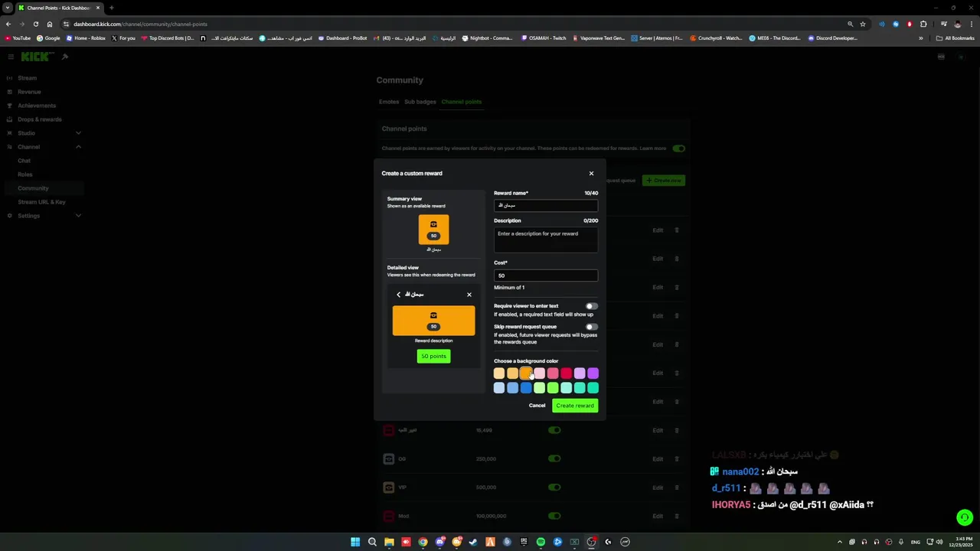Click Edit for the OG reward
980x551 pixels.
pos(658,459)
